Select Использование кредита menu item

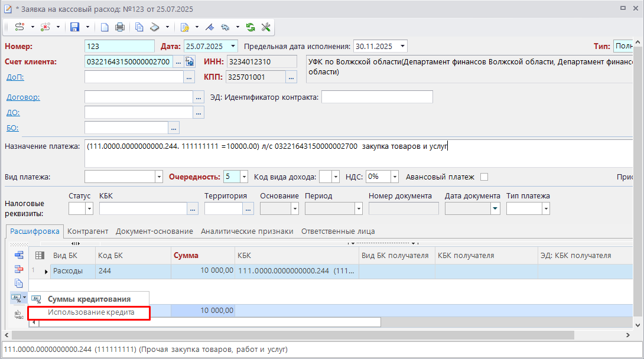[x=91, y=312]
